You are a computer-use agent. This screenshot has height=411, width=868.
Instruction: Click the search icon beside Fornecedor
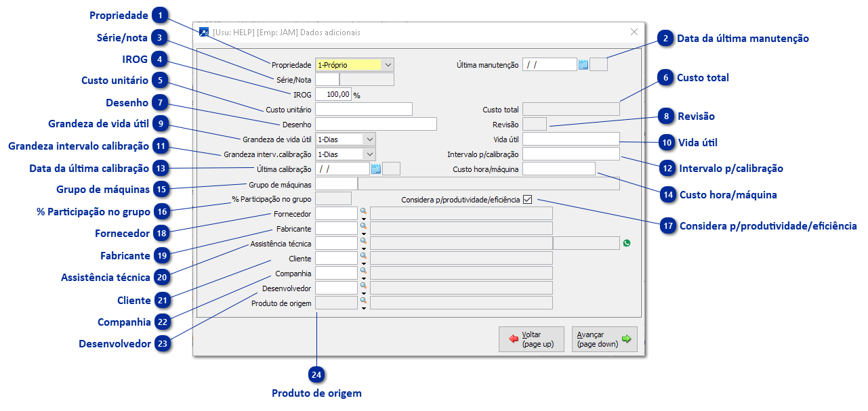(x=363, y=213)
